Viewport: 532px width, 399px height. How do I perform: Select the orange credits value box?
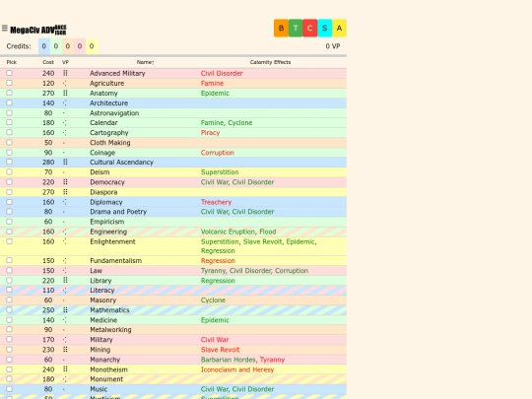tap(68, 46)
